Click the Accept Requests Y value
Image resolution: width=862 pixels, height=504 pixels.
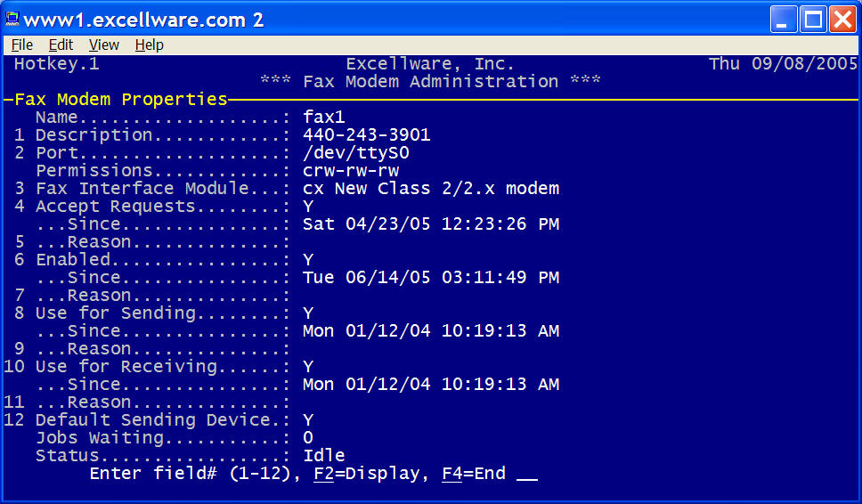click(308, 206)
